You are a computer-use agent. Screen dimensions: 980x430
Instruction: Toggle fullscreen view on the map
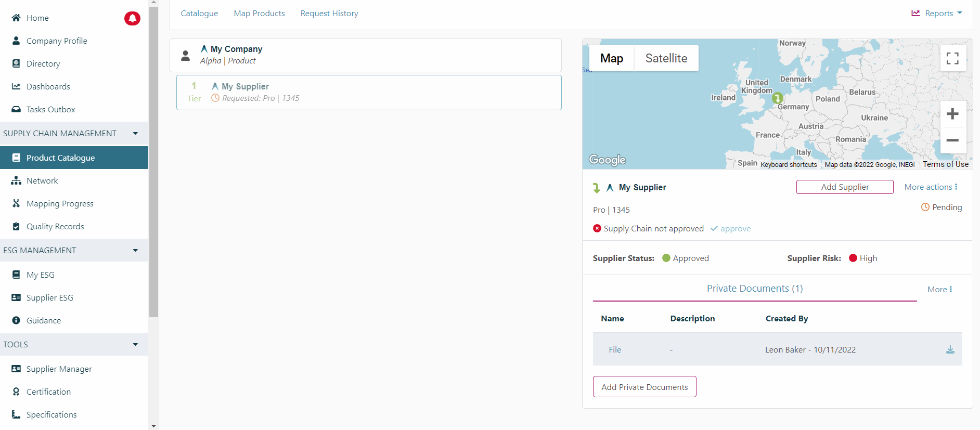click(x=952, y=58)
